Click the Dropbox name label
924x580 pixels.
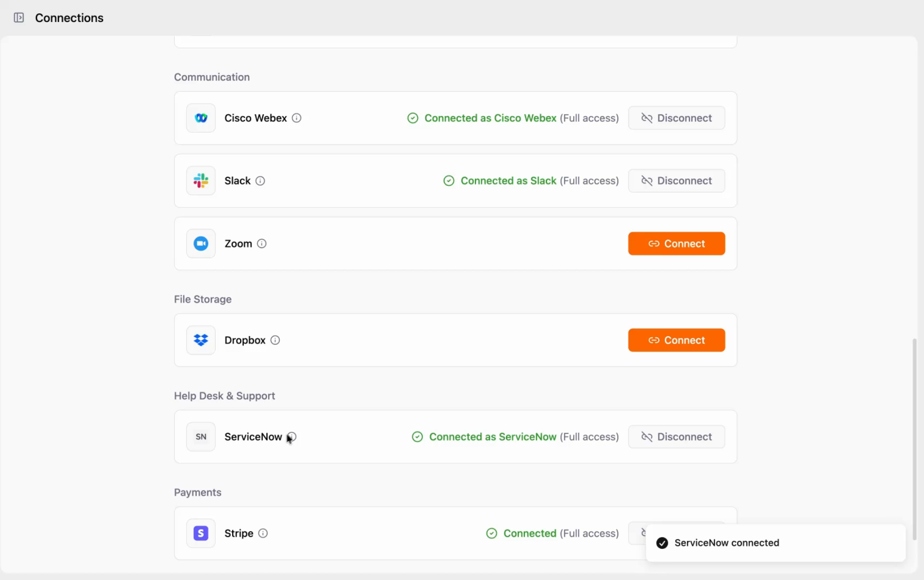(x=245, y=340)
